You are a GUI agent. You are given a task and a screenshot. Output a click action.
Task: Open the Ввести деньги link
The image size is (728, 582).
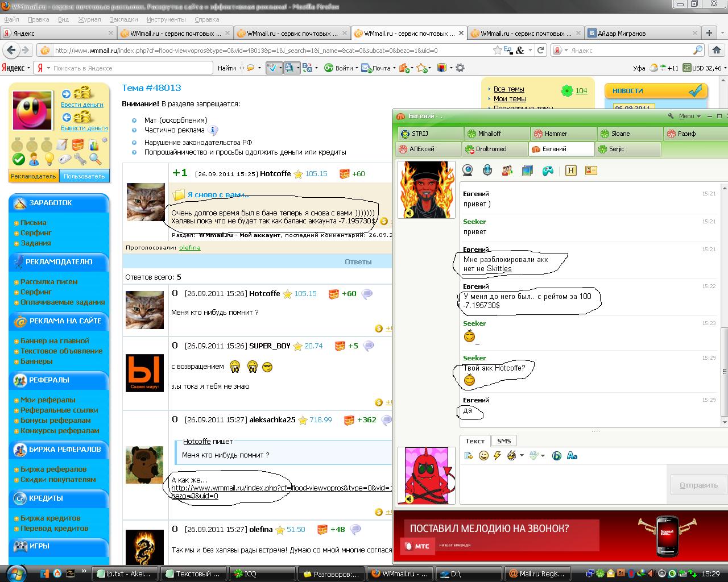click(x=82, y=105)
